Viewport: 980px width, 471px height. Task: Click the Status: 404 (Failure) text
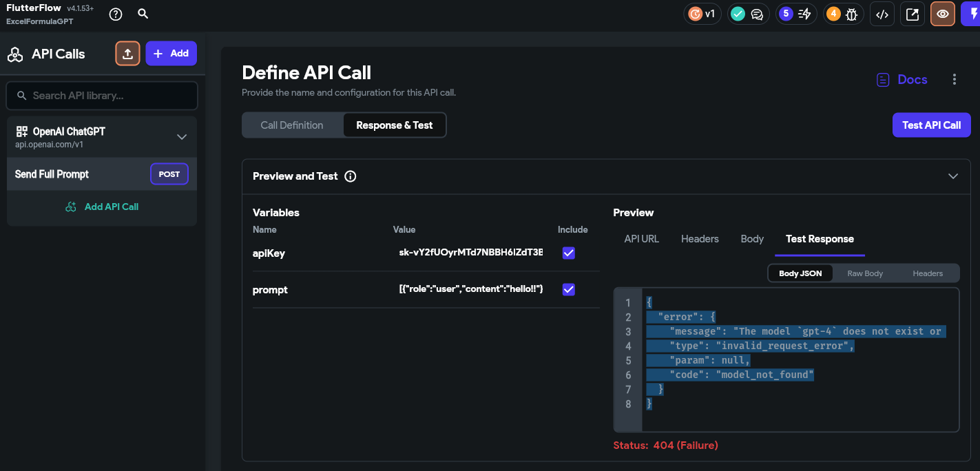tap(665, 446)
